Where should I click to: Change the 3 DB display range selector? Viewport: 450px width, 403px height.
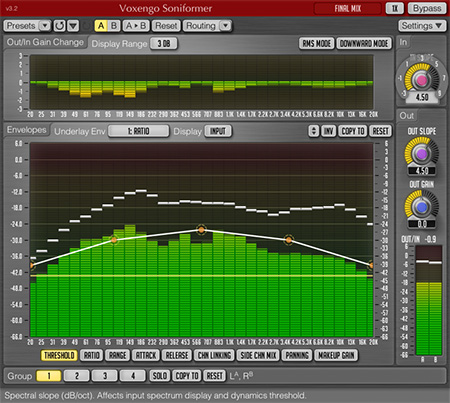164,43
